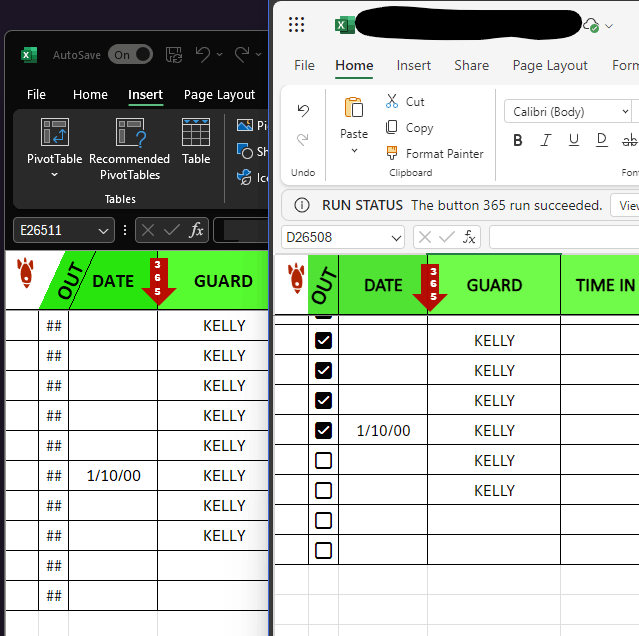Click the Cut scissors icon
This screenshot has width=639, height=636.
click(392, 101)
